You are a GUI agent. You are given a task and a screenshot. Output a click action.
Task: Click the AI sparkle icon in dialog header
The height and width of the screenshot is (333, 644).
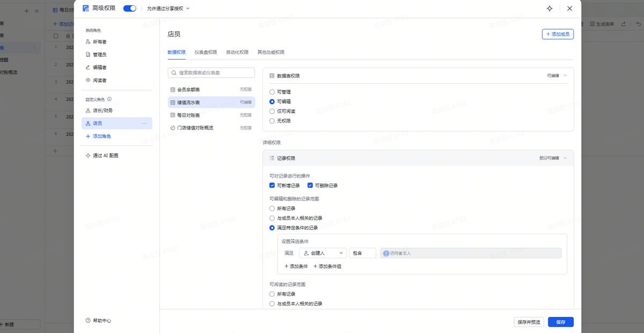click(x=550, y=9)
